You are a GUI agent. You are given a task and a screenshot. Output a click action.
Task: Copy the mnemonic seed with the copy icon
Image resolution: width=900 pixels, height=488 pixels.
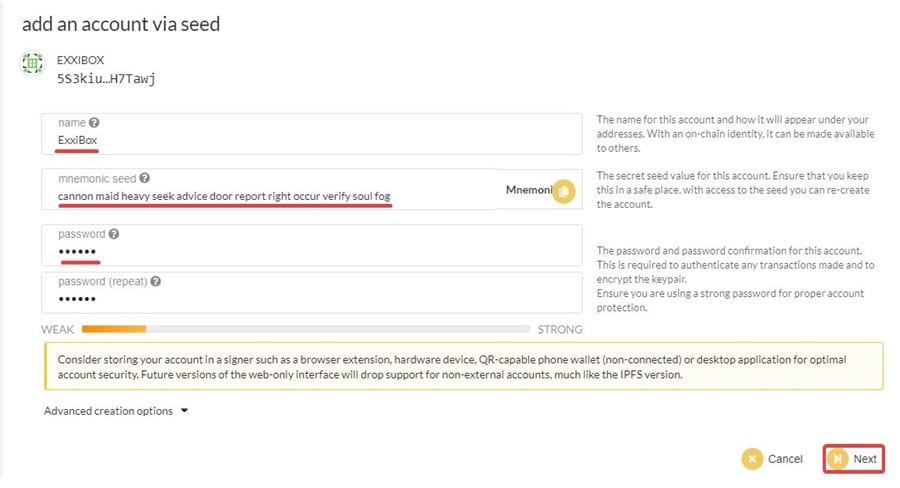(x=564, y=190)
